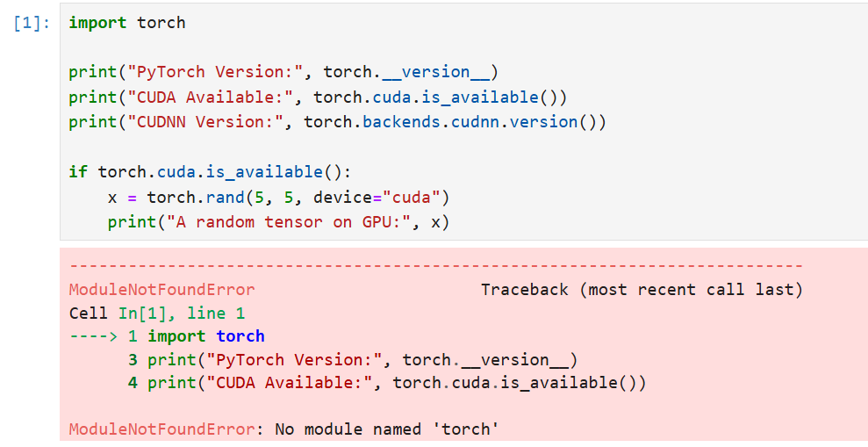Click the 'import torch' line in code cell
The width and height of the screenshot is (868, 447).
[x=127, y=23]
